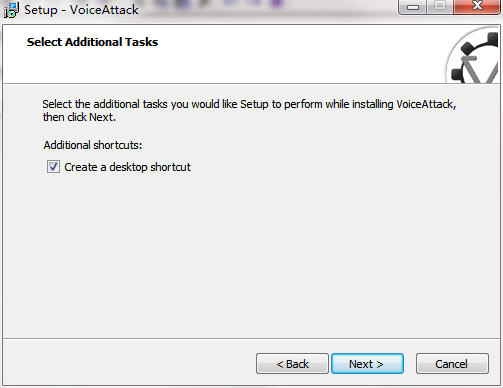503x388 pixels.
Task: Click the 'Additional shortcuts:' group label
Action: pos(93,145)
